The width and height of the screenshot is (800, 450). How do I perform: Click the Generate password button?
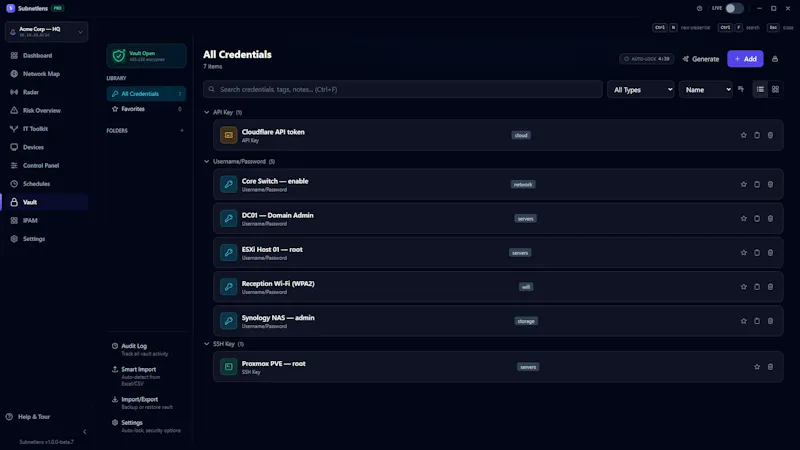[701, 59]
